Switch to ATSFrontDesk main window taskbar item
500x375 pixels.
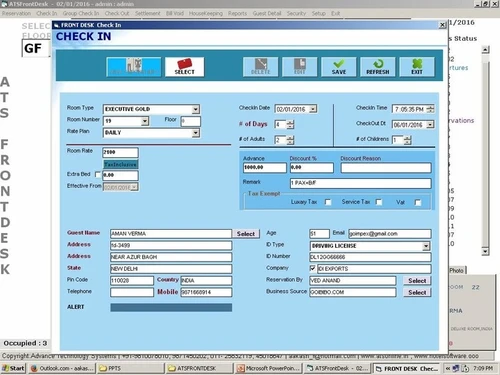(x=337, y=368)
